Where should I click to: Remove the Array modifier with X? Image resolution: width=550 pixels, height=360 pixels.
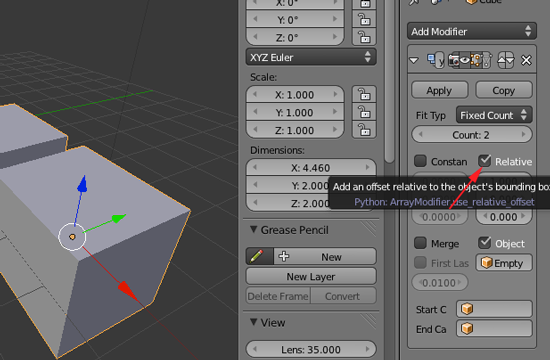[526, 60]
